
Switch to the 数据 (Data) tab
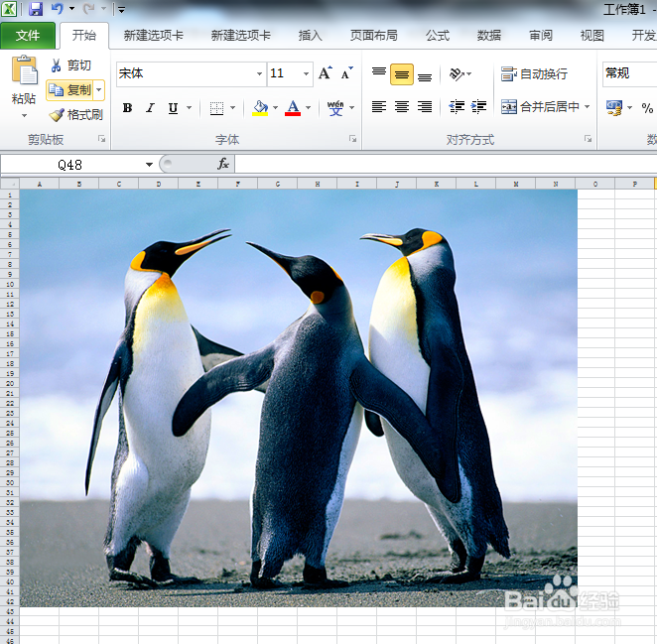(489, 36)
